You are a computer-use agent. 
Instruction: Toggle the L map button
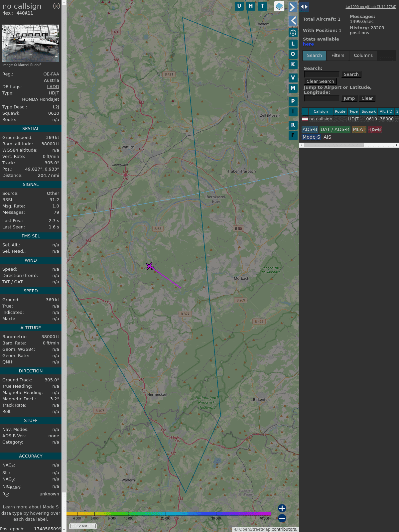tap(293, 44)
